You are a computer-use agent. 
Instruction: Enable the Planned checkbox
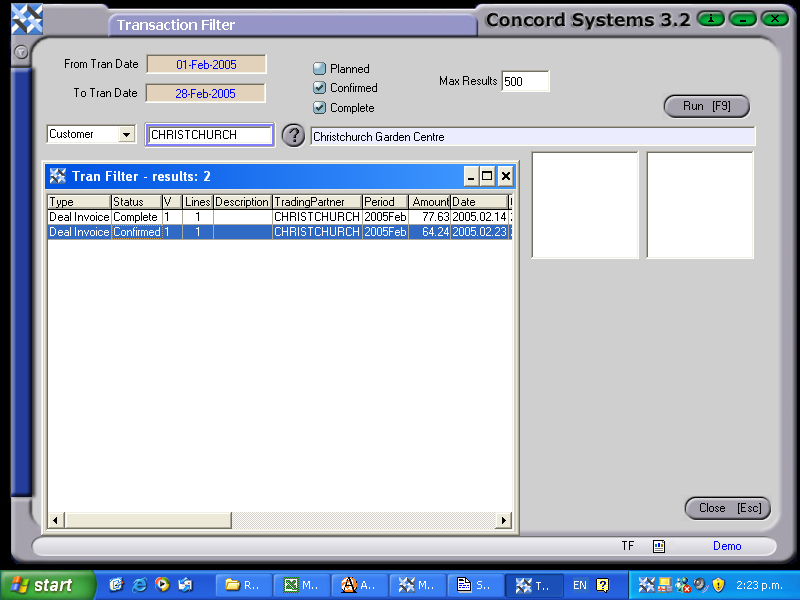pyautogui.click(x=320, y=69)
